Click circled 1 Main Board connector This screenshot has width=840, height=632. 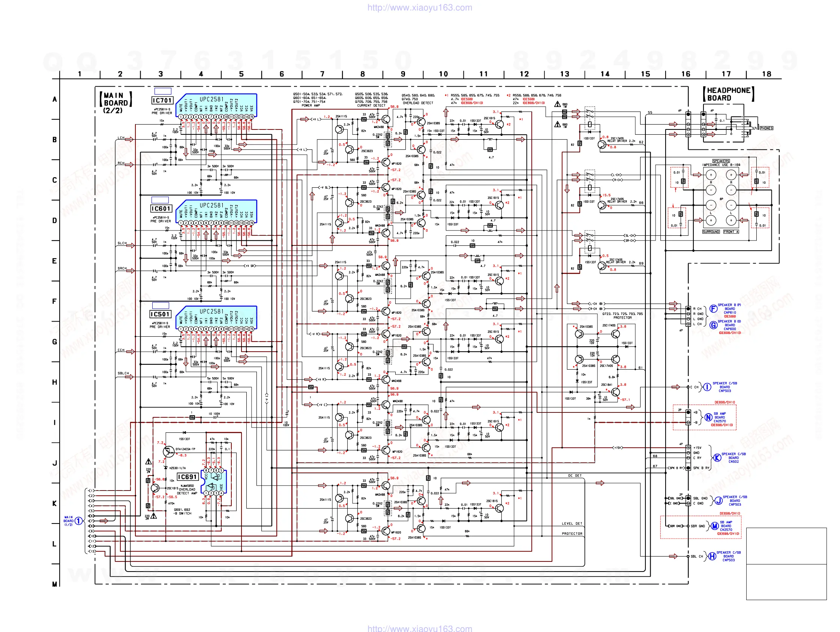(x=78, y=521)
